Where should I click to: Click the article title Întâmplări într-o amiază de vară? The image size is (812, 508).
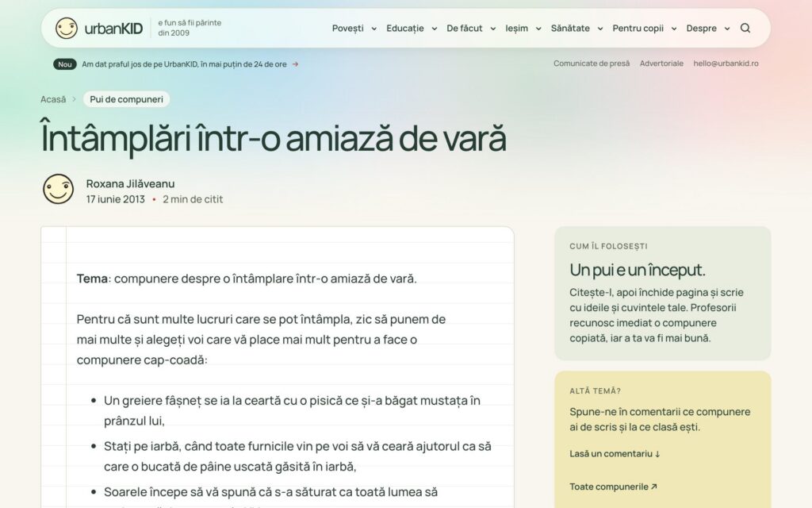pos(274,138)
